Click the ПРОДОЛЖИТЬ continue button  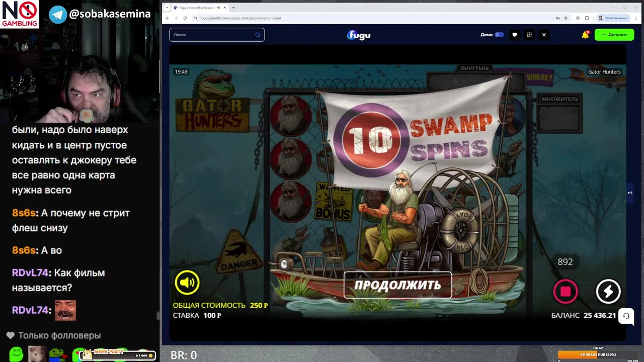coord(397,285)
